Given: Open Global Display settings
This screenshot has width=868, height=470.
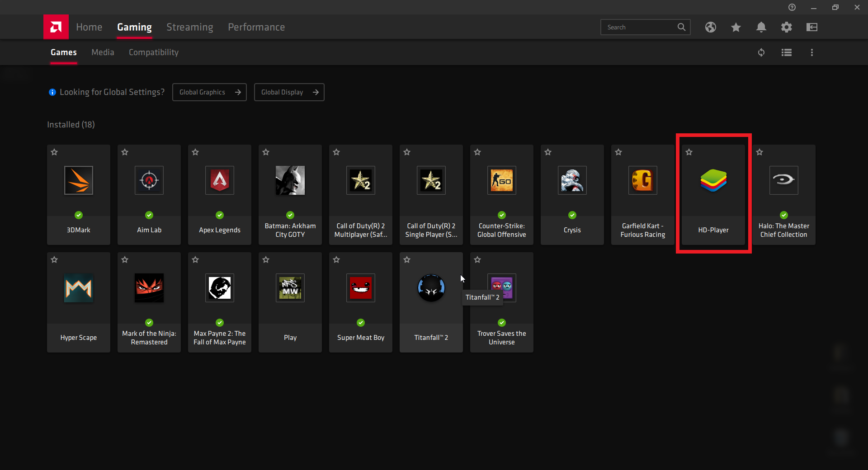Looking at the screenshot, I should click(289, 92).
